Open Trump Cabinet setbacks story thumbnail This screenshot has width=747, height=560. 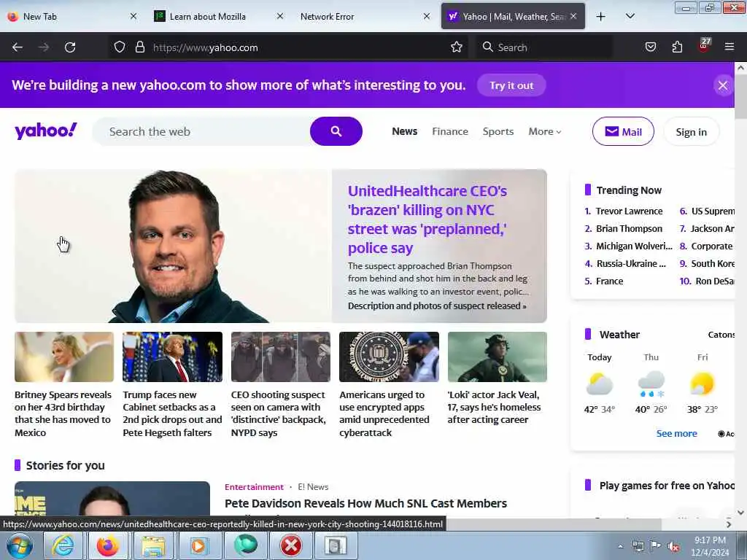[x=172, y=357]
